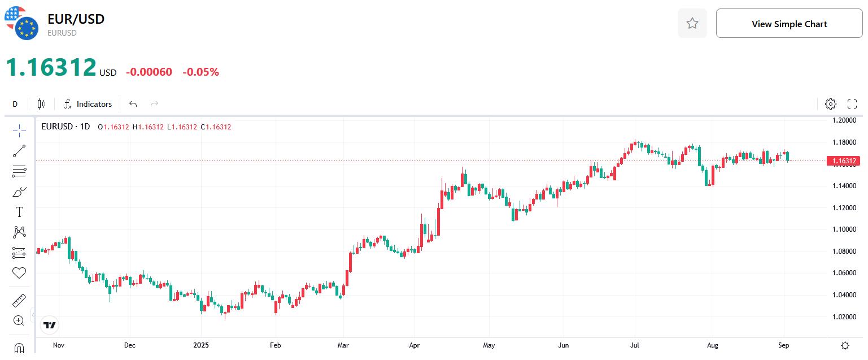Open the chart settings gear menu
The image size is (868, 360).
click(830, 104)
